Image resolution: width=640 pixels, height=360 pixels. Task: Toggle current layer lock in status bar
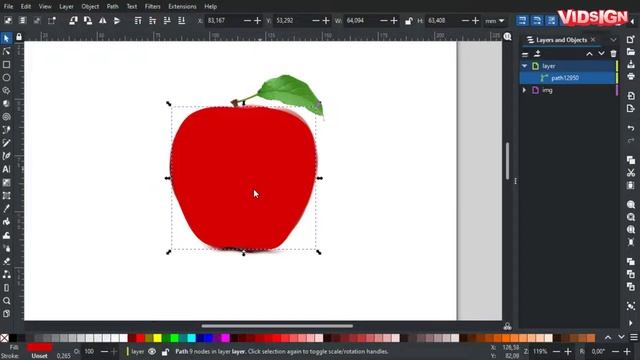(x=165, y=351)
